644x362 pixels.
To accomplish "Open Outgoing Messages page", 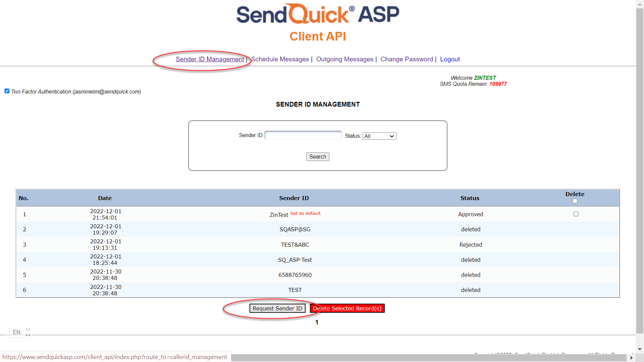I will pos(344,59).
